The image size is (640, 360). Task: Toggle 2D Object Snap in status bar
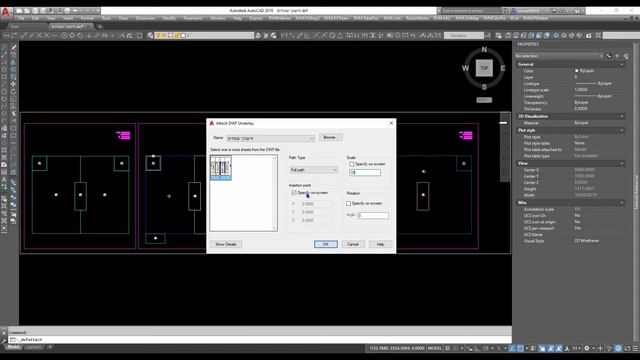point(520,348)
